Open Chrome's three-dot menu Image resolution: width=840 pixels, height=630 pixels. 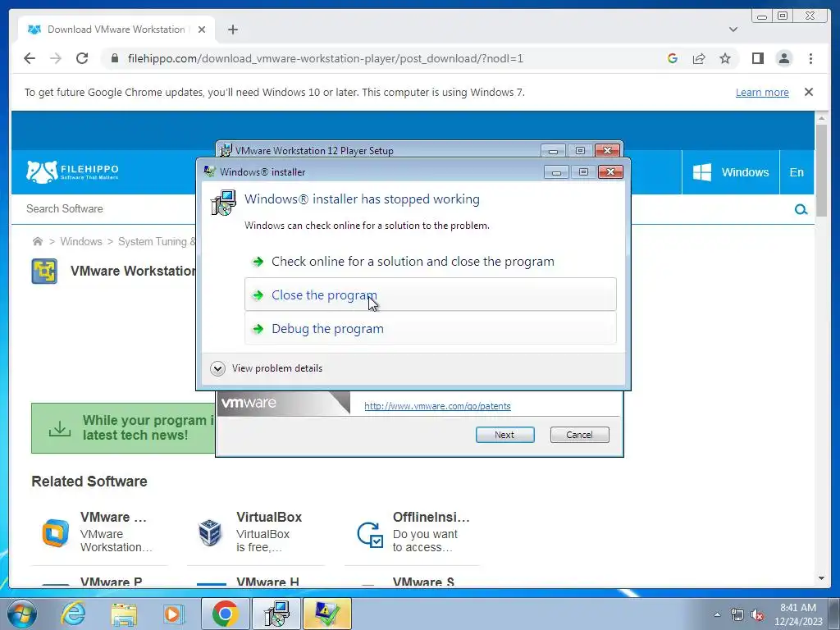pyautogui.click(x=810, y=58)
